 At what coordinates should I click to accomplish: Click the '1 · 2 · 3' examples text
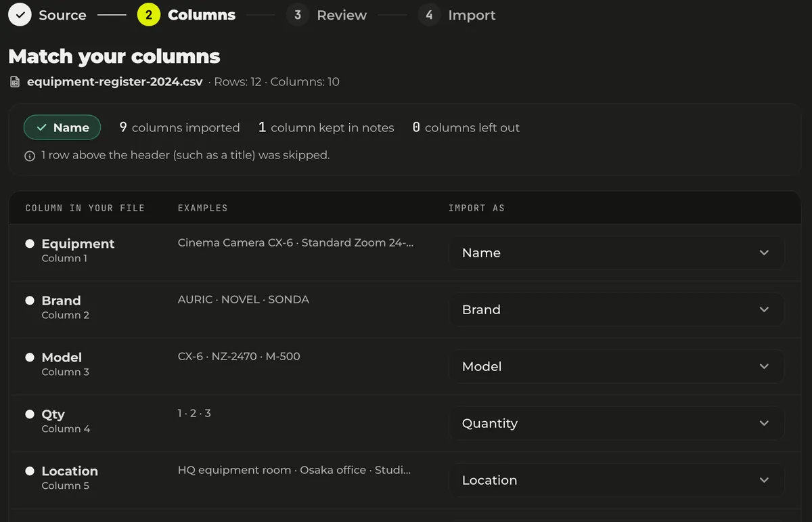pyautogui.click(x=194, y=413)
